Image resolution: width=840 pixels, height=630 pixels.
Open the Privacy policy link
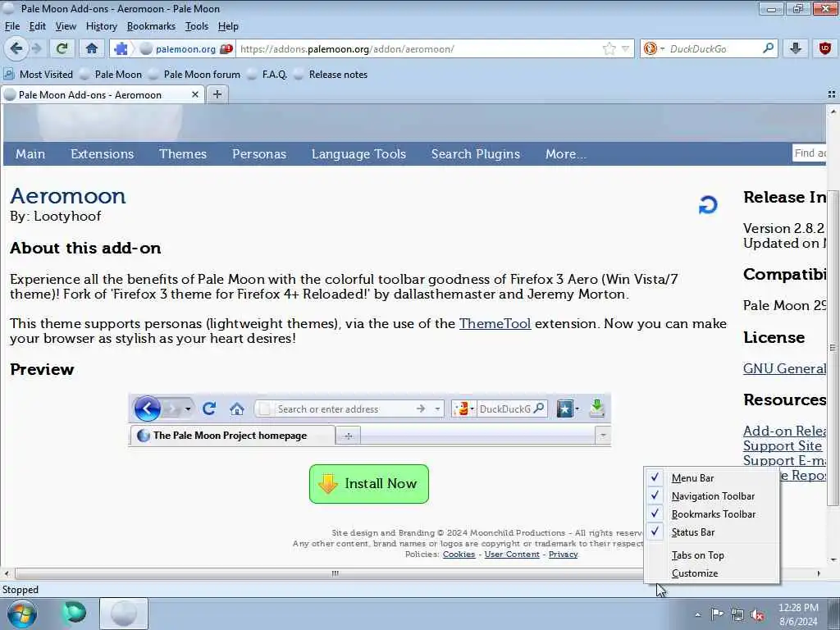(563, 555)
